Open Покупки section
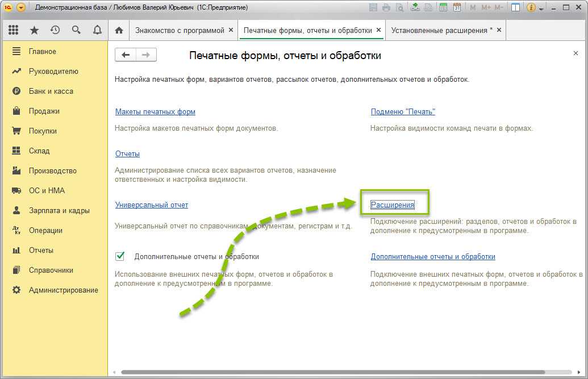The height and width of the screenshot is (379, 588). [x=43, y=131]
